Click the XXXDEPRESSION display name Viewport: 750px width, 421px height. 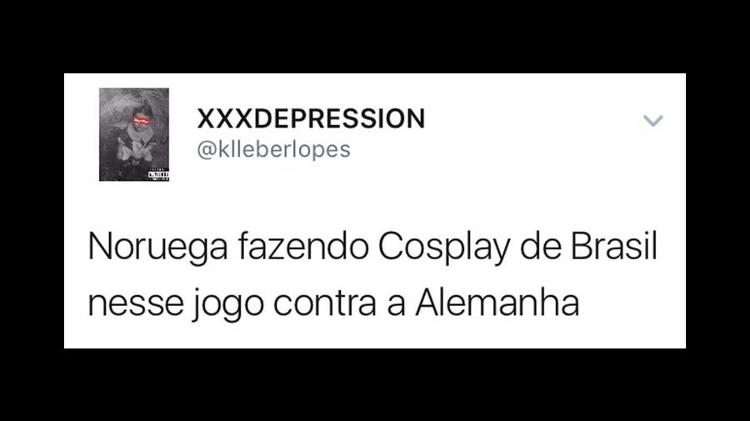(x=311, y=119)
